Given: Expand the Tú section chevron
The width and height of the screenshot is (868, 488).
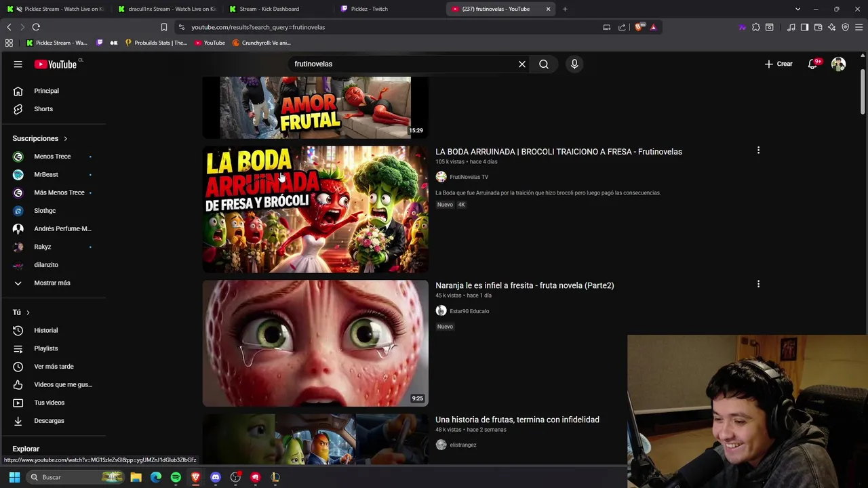Looking at the screenshot, I should (28, 312).
